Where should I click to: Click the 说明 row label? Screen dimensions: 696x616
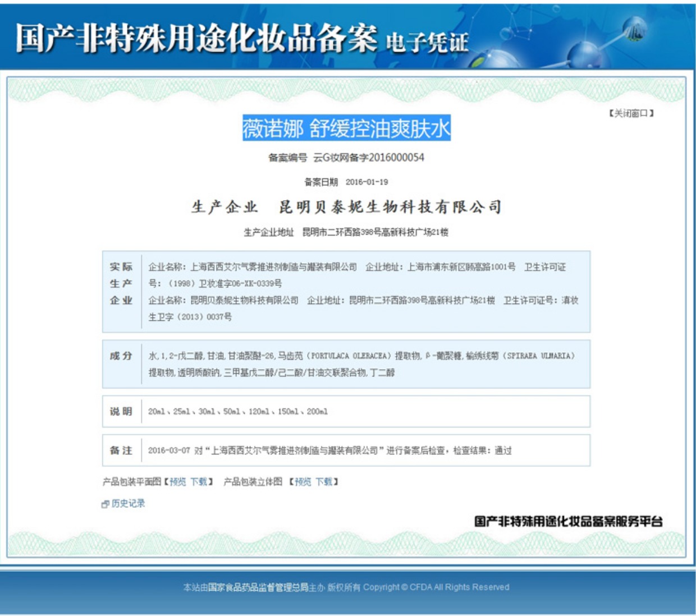(121, 411)
